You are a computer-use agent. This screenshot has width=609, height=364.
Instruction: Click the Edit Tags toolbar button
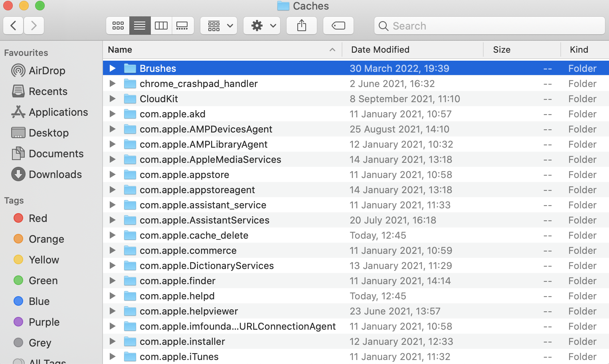click(338, 26)
